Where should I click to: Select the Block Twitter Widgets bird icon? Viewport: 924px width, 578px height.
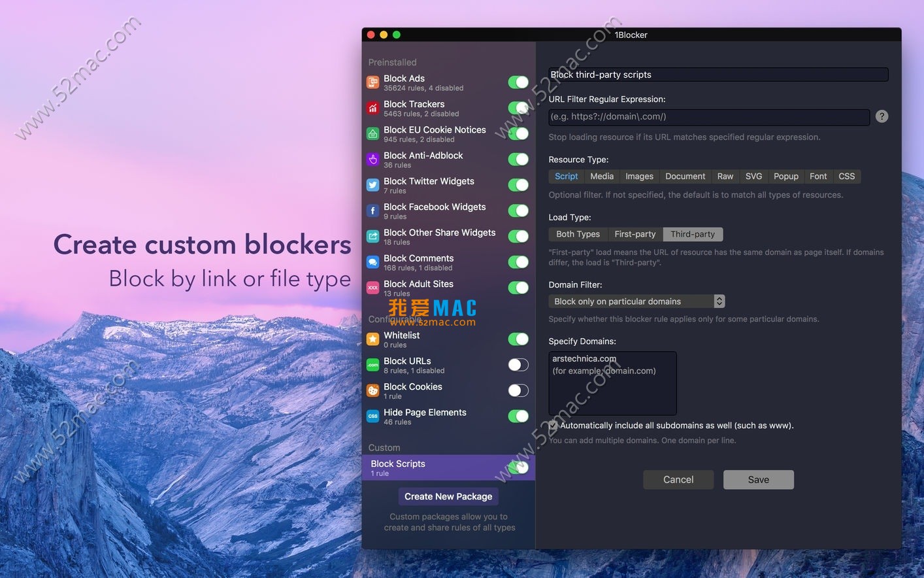click(372, 185)
